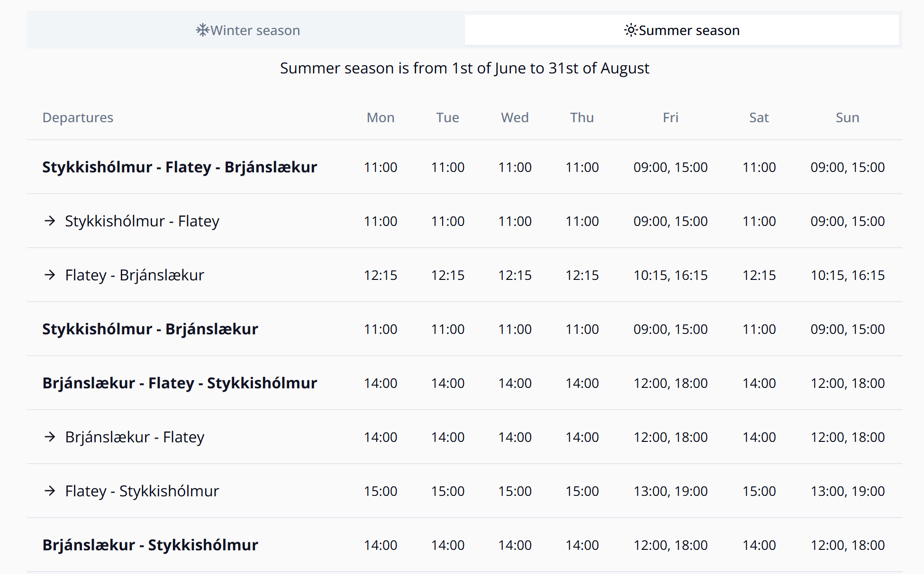
Task: Click the Flatey - Brjánslækur sub-route label
Action: point(135,275)
